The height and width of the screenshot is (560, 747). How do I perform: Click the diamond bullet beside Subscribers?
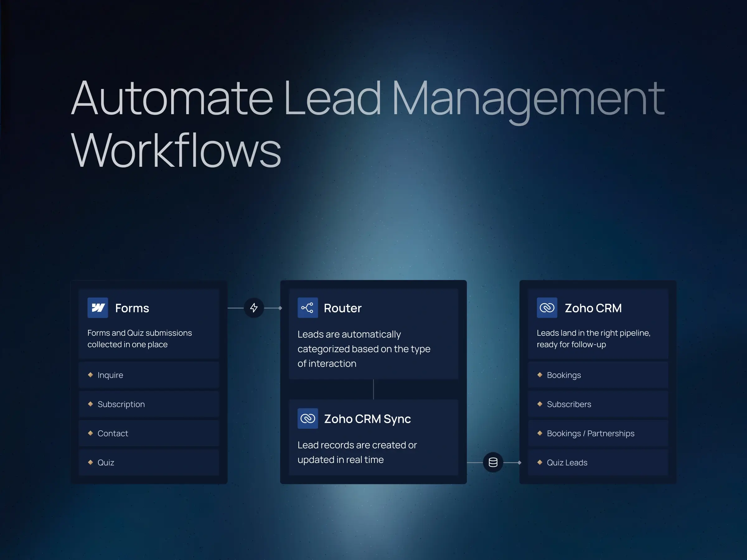tap(540, 404)
